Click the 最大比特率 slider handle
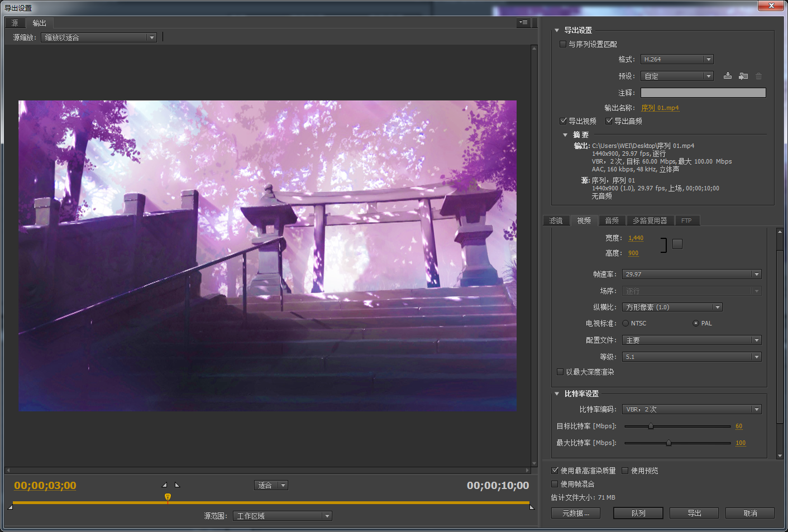Screen dimensions: 788x532 (x=668, y=443)
